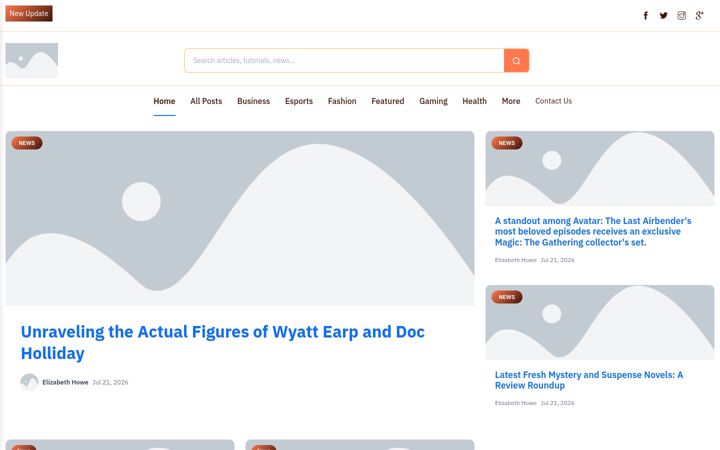Open the Twitter social icon
This screenshot has width=720, height=450.
[664, 16]
